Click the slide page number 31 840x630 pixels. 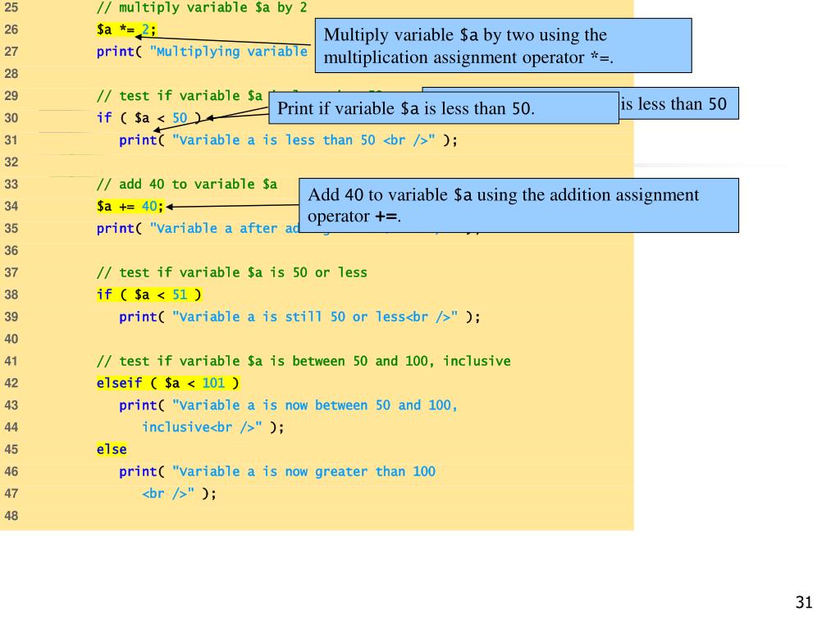point(804,602)
